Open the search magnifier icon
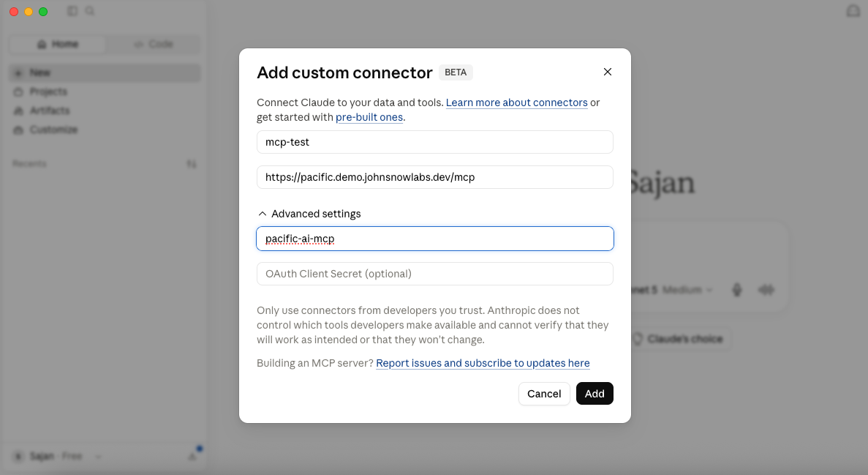The image size is (868, 475). (90, 11)
